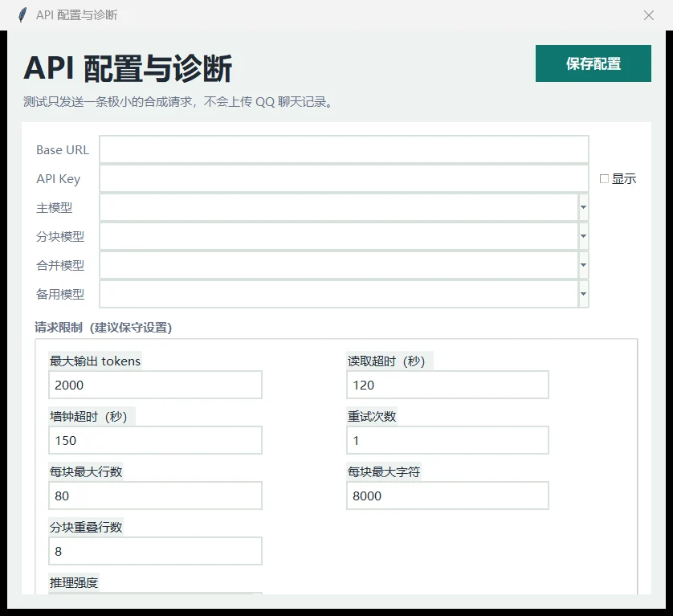673x616 pixels.
Task: Click the 推理强度 label
Action: (x=74, y=582)
